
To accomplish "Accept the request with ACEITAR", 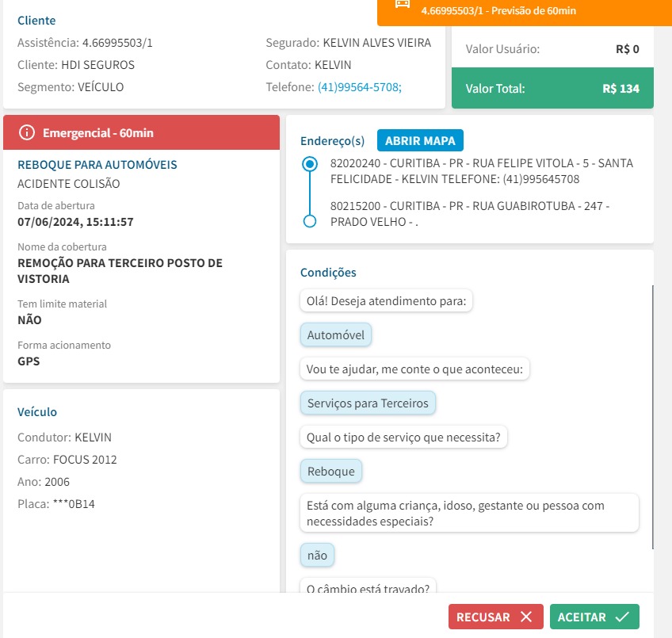I will click(594, 617).
